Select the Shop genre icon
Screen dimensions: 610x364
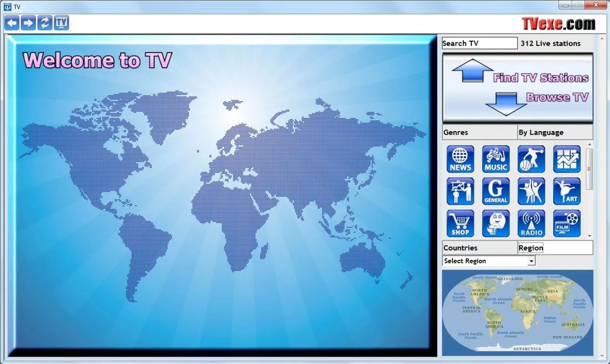click(460, 223)
